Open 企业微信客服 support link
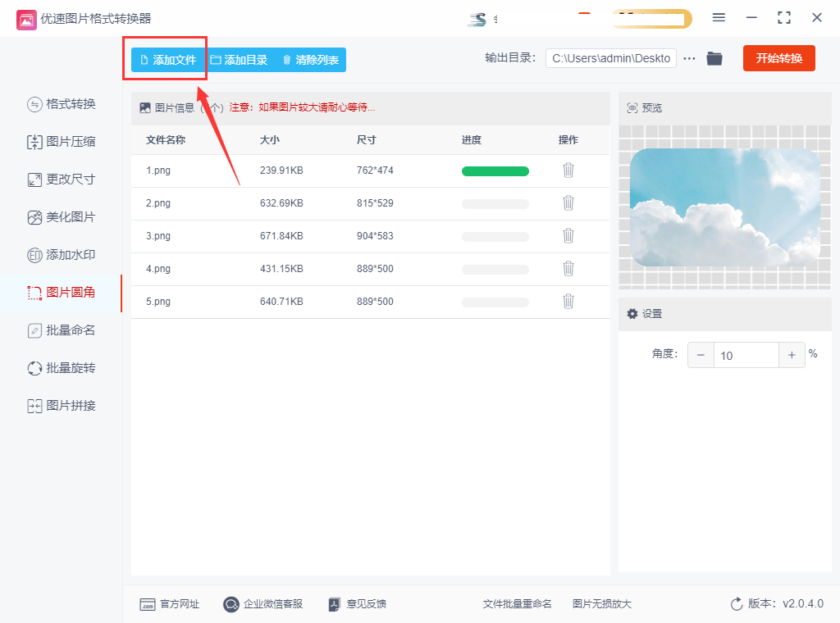The image size is (840, 623). pyautogui.click(x=262, y=604)
